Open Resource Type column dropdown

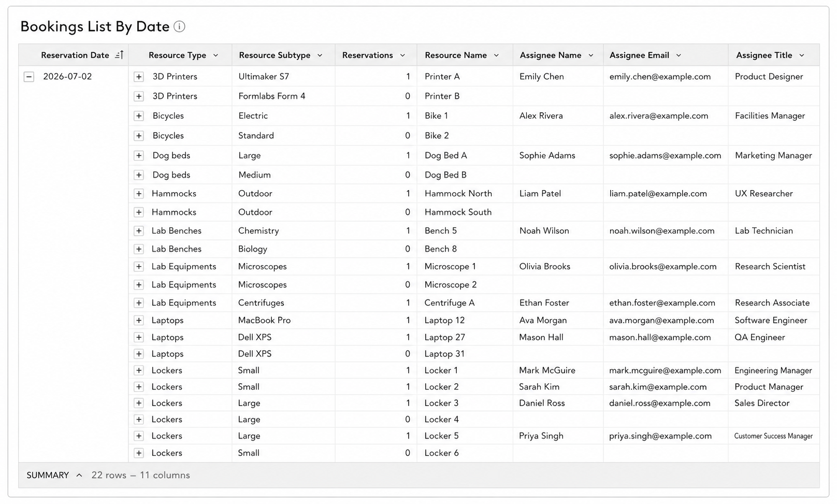pos(215,55)
